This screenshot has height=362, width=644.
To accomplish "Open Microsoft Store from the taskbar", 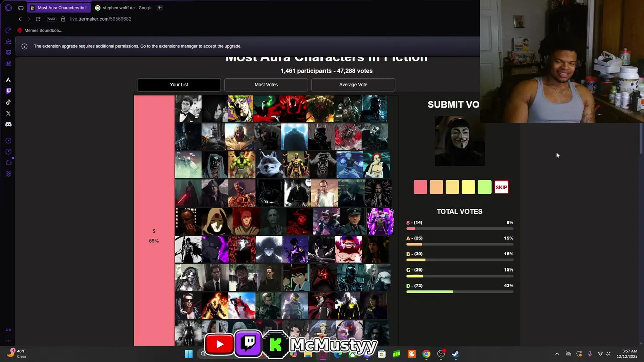I will (x=382, y=354).
